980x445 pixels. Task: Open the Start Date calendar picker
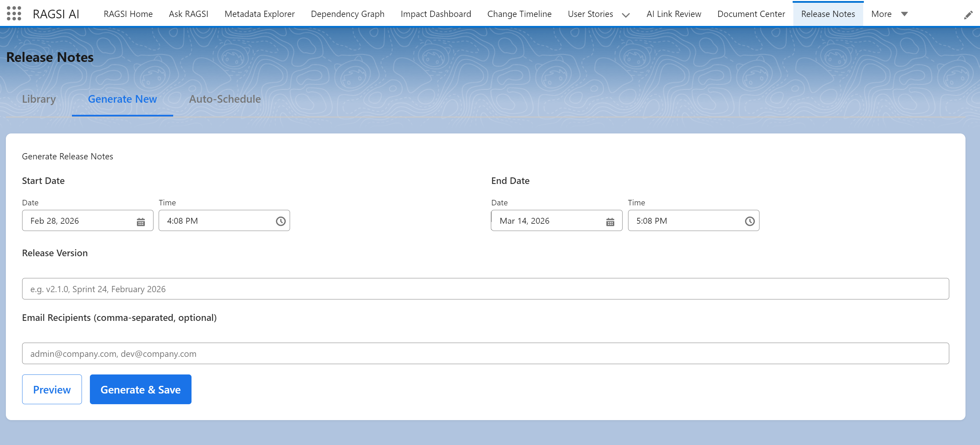coord(141,221)
